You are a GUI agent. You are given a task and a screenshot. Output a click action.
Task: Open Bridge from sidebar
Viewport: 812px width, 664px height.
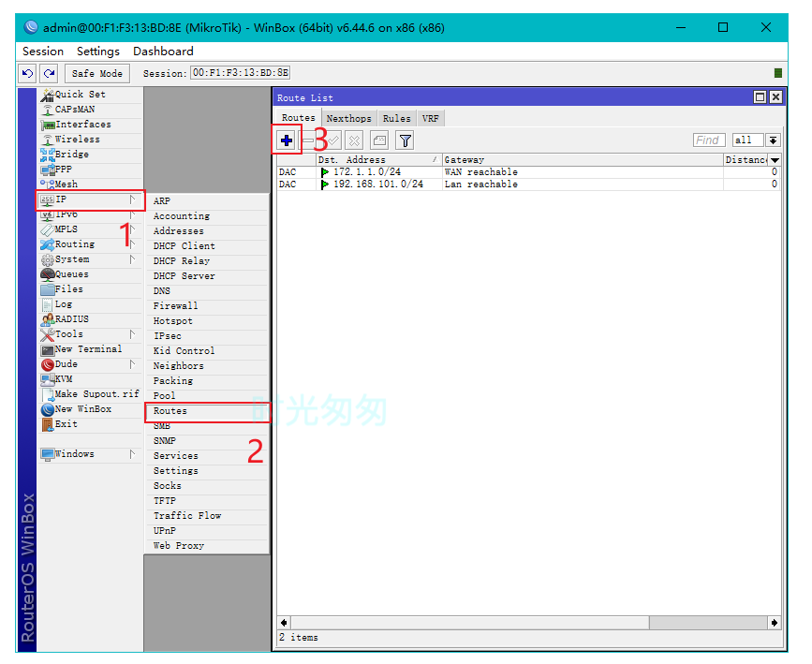(x=90, y=155)
